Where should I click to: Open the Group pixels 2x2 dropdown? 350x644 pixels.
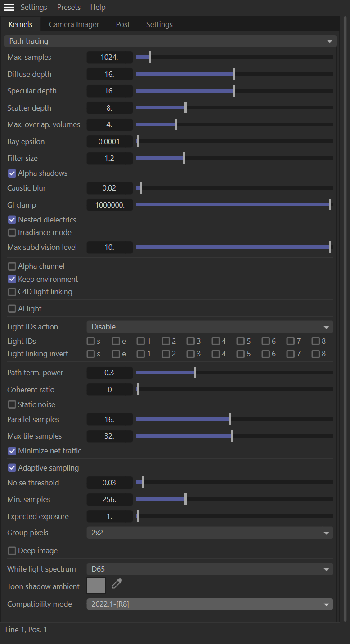(x=210, y=533)
